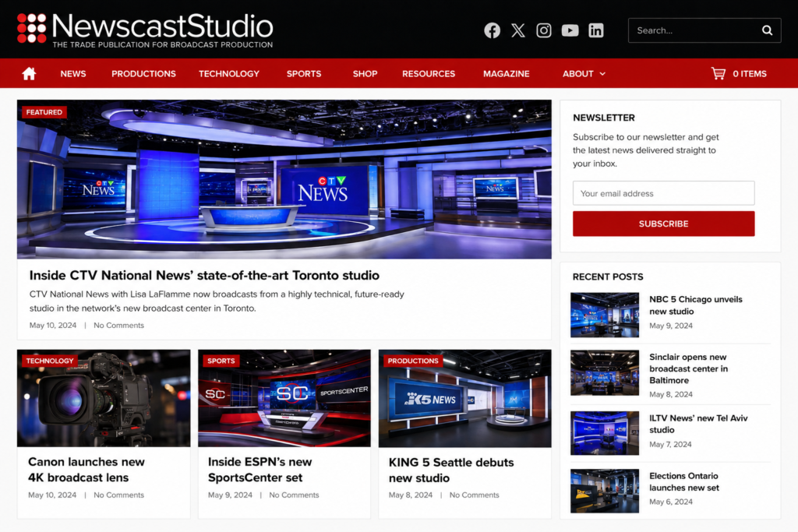
Task: Click the May 9, 2024 date under ESPN article
Action: pos(230,495)
